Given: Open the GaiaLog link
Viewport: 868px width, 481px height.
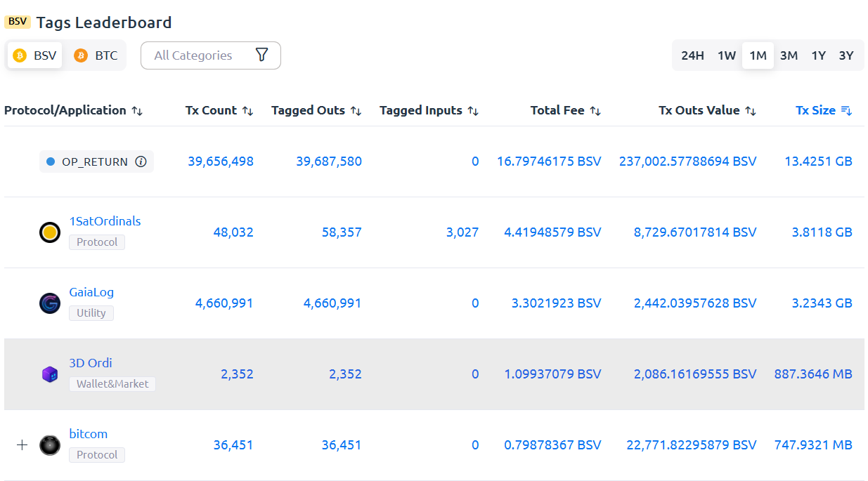Looking at the screenshot, I should click(x=91, y=292).
